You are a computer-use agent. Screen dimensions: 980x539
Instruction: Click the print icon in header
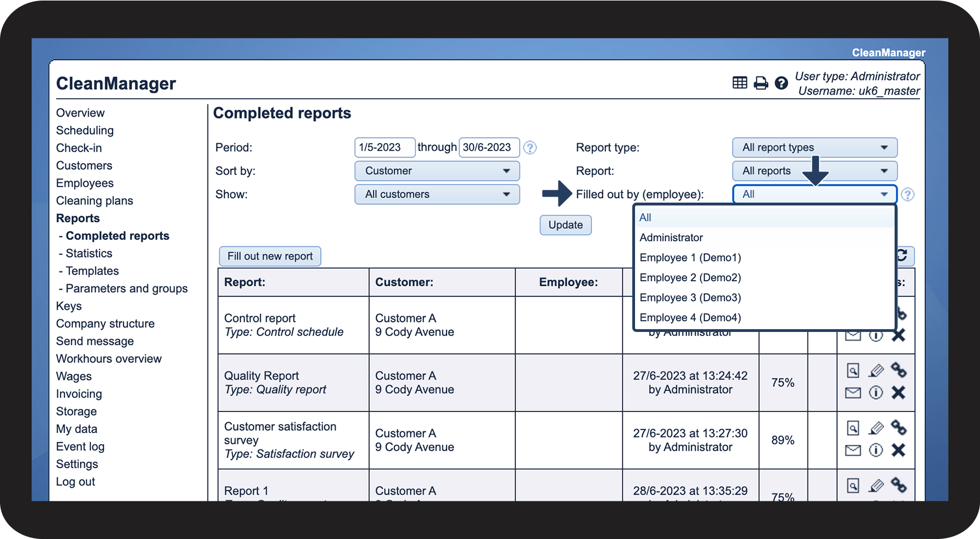click(760, 83)
